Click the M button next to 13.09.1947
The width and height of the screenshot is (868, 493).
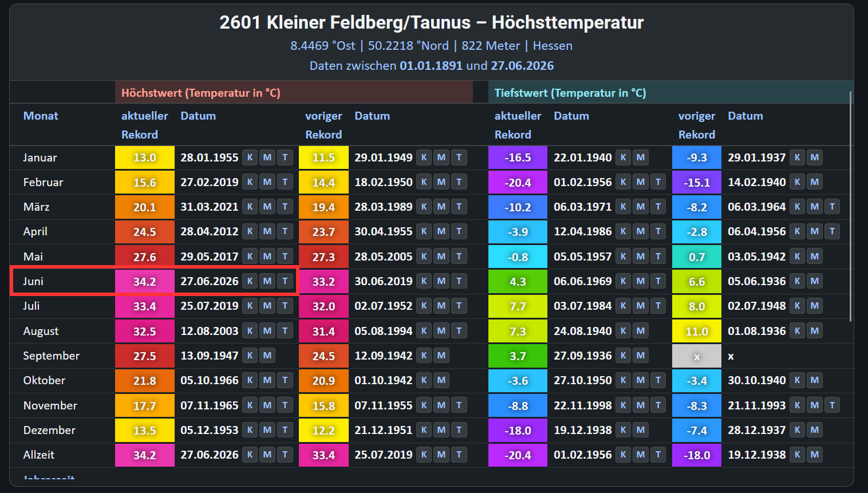267,356
